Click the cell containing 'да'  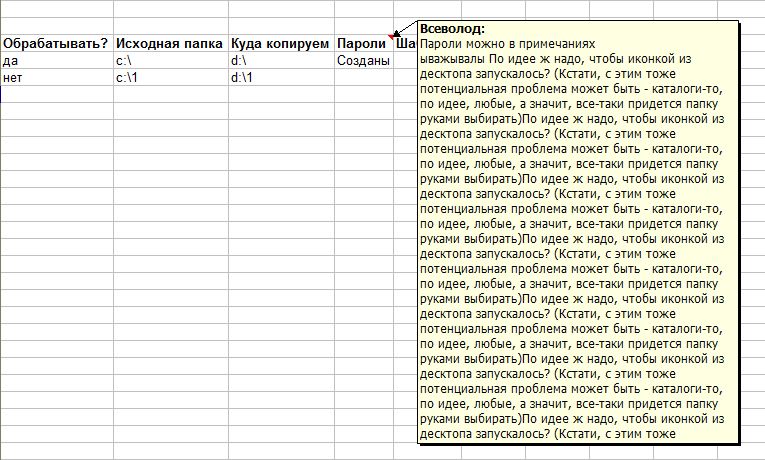(x=57, y=60)
